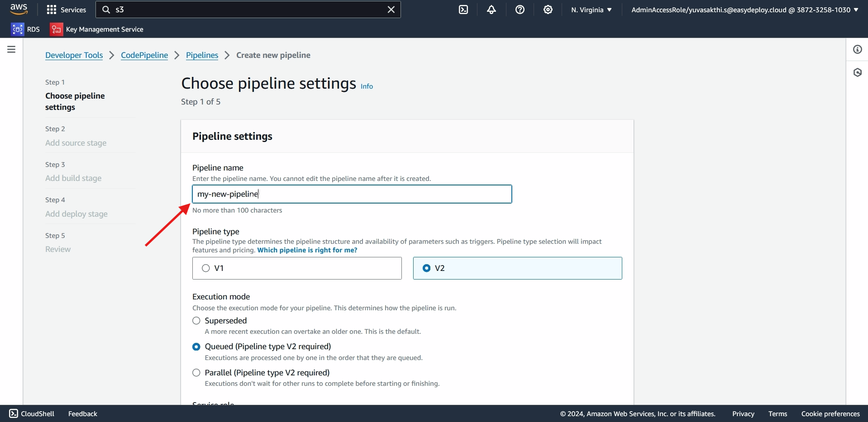Image resolution: width=868 pixels, height=422 pixels.
Task: Click the search magnifier icon
Action: click(x=106, y=9)
